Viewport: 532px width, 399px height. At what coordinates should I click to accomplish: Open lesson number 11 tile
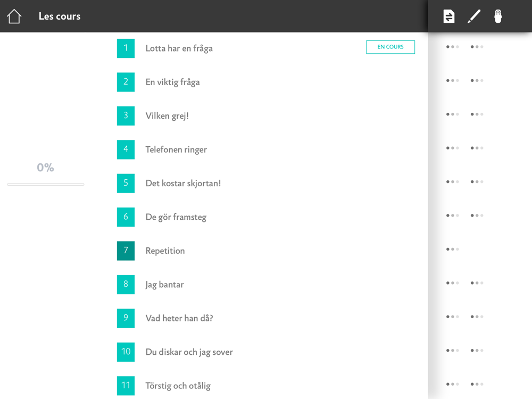pos(126,386)
